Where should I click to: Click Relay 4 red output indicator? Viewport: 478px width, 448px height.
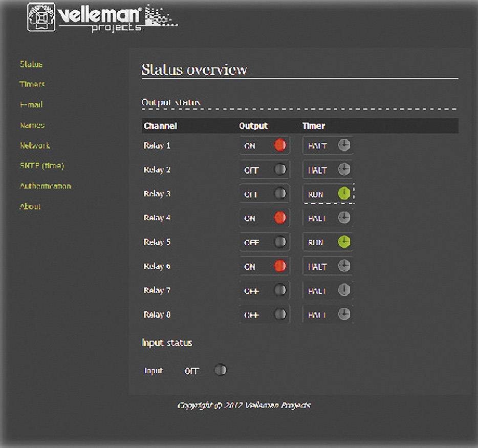pyautogui.click(x=280, y=218)
